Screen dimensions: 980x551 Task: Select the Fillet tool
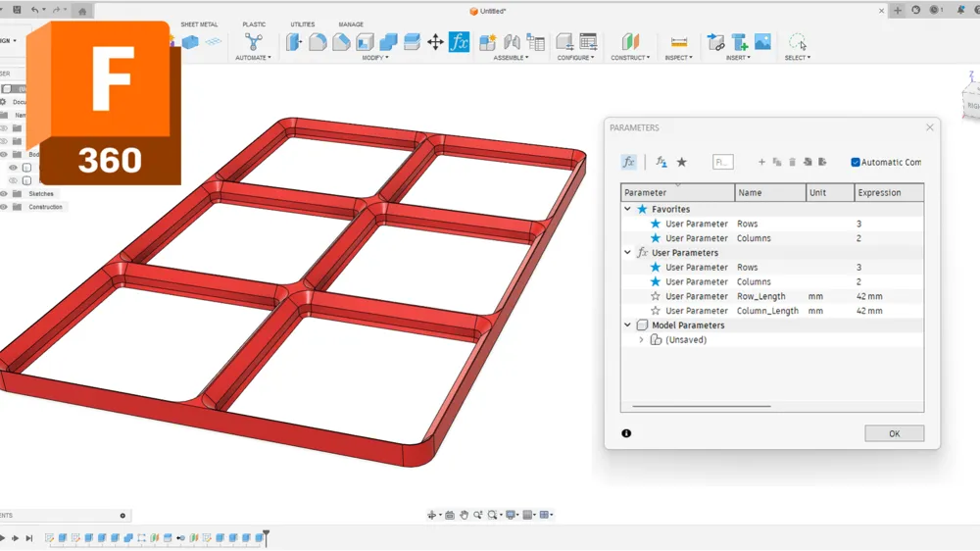point(318,42)
